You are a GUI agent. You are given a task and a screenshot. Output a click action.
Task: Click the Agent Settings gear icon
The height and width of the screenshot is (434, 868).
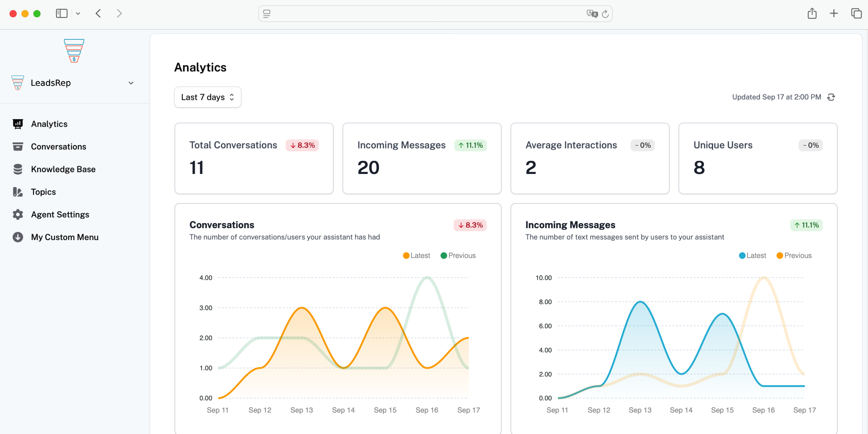pyautogui.click(x=18, y=215)
